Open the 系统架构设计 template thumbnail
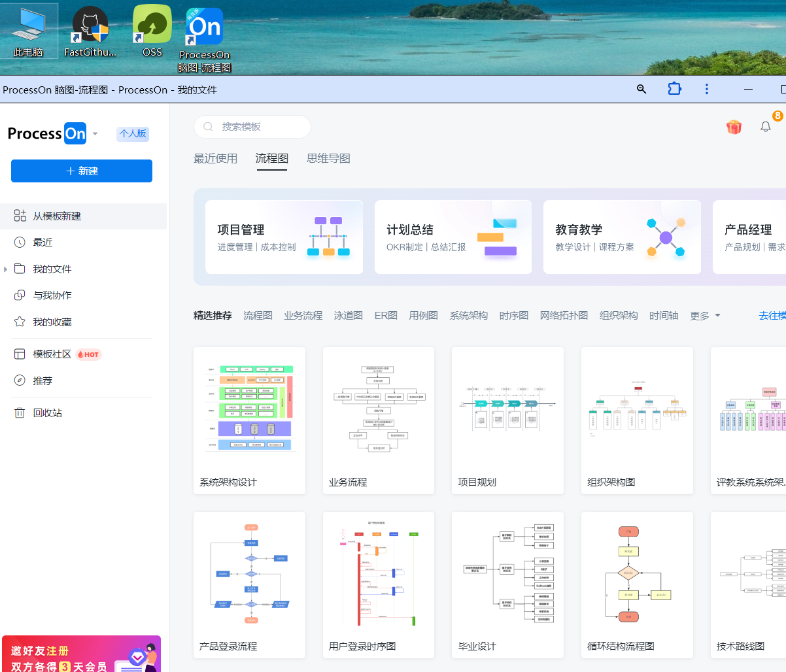 click(x=249, y=420)
